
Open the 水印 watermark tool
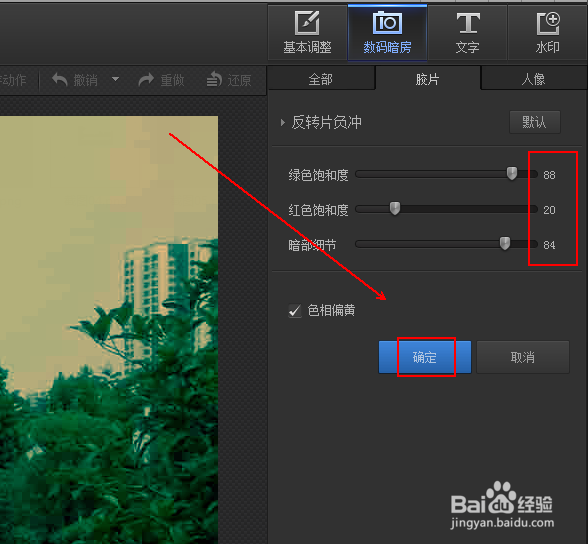pos(548,32)
